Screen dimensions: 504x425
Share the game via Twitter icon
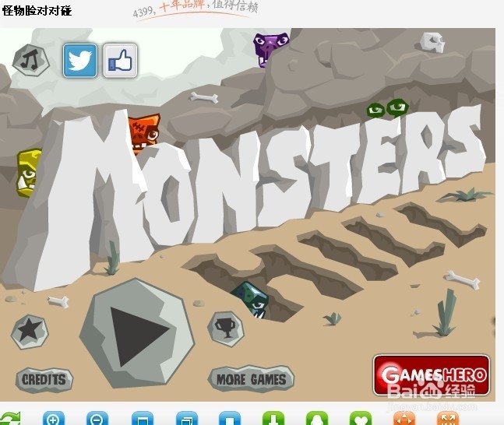80,61
